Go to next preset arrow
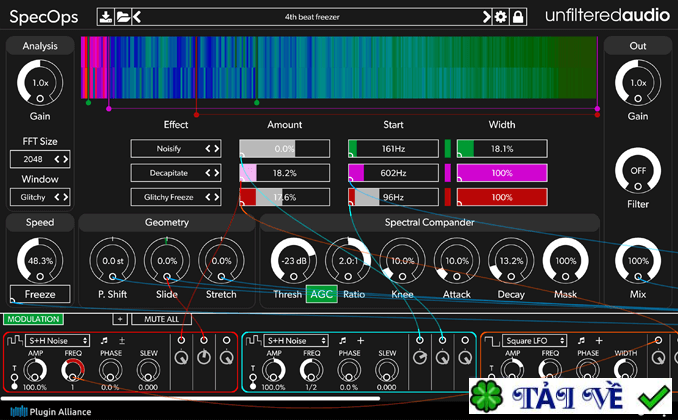 coord(488,16)
